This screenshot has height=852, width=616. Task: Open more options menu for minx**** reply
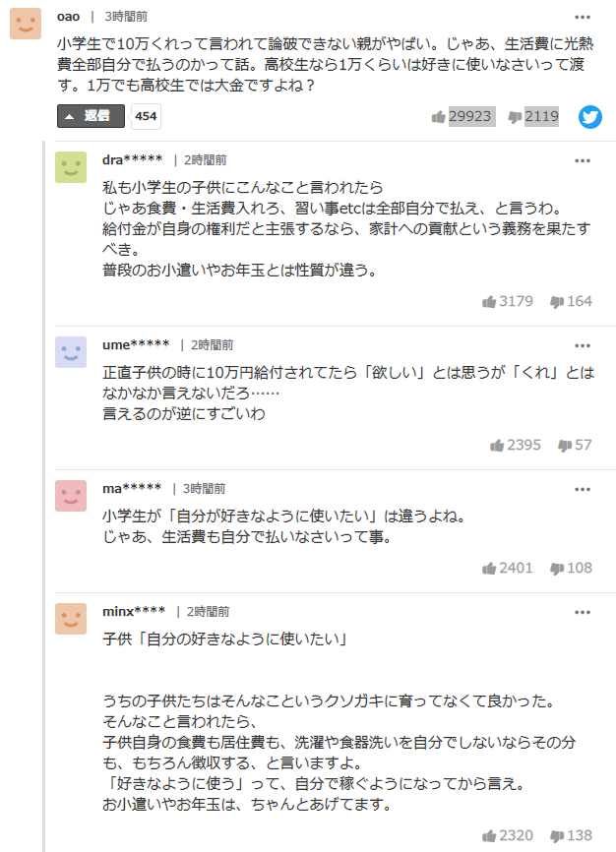click(583, 611)
